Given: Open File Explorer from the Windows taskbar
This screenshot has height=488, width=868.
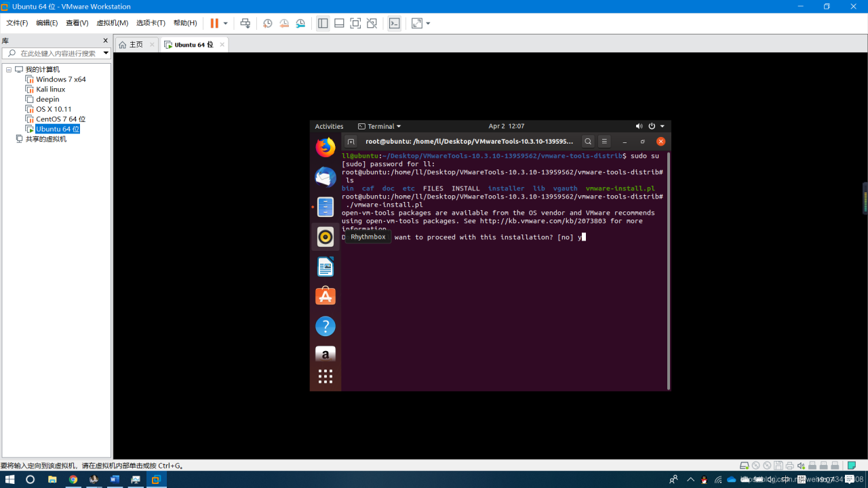Looking at the screenshot, I should pyautogui.click(x=52, y=479).
